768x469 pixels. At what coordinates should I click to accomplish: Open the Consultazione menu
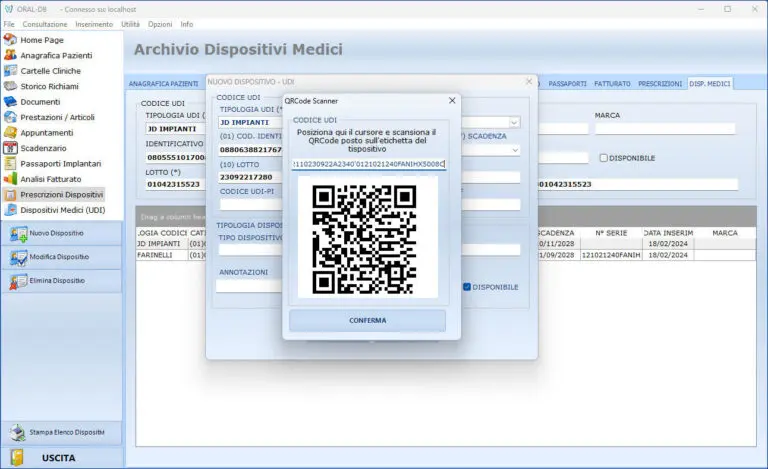coord(45,24)
